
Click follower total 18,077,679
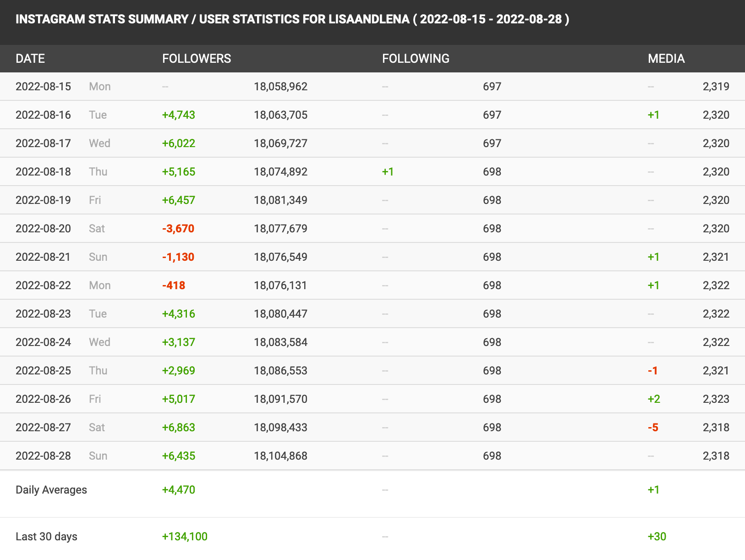pos(281,229)
